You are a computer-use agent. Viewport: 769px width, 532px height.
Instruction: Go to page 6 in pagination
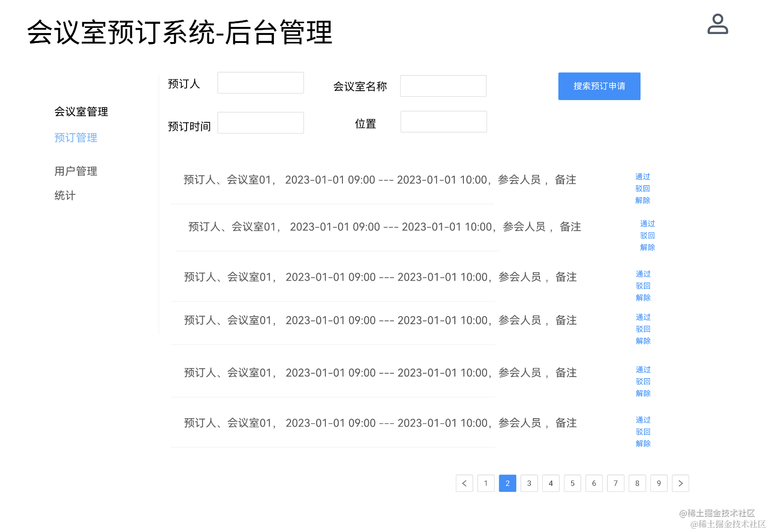point(594,483)
